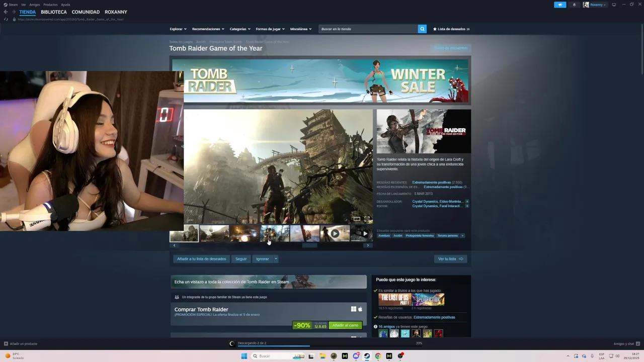
Task: Click the green Añadir al carro button
Action: pos(345,325)
